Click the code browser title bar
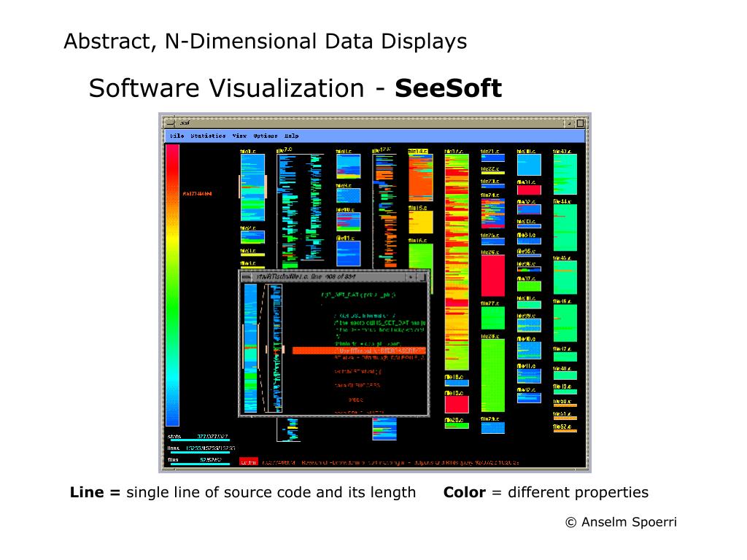 (x=333, y=276)
